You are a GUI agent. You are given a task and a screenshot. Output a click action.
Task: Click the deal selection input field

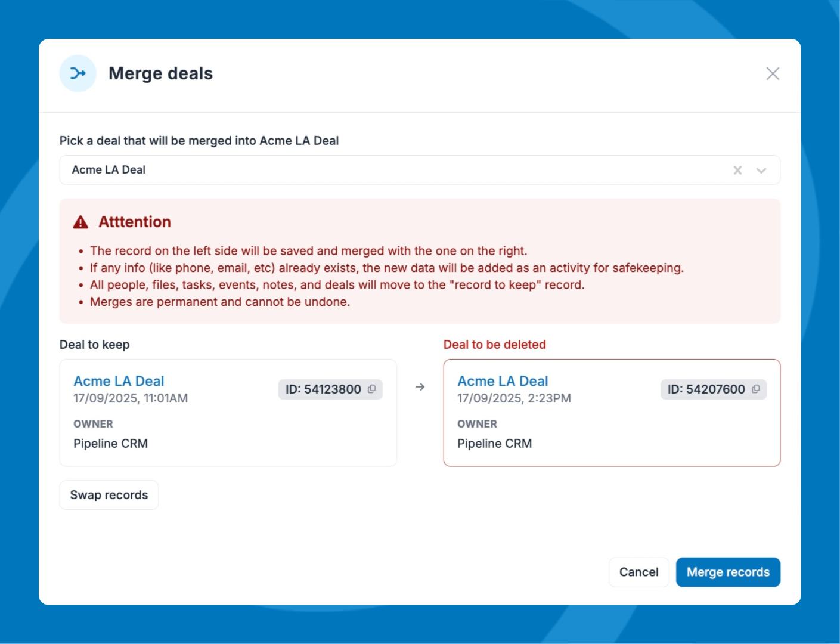click(x=420, y=170)
